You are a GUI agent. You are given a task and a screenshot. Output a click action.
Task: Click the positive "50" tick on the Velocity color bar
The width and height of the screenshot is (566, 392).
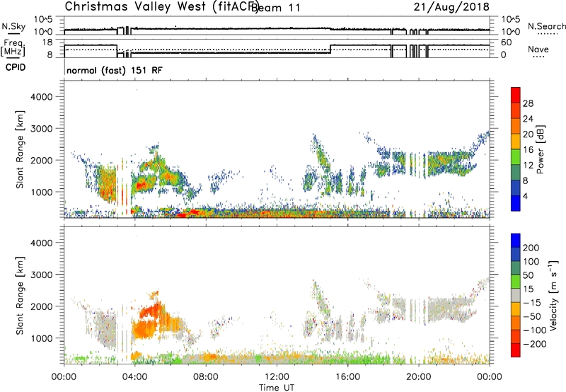click(528, 275)
